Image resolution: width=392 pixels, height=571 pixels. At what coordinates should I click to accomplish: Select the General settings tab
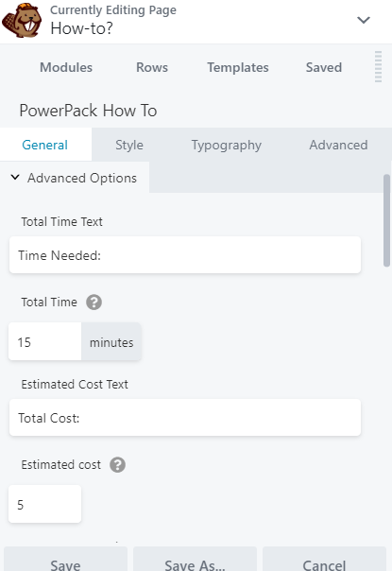click(45, 145)
